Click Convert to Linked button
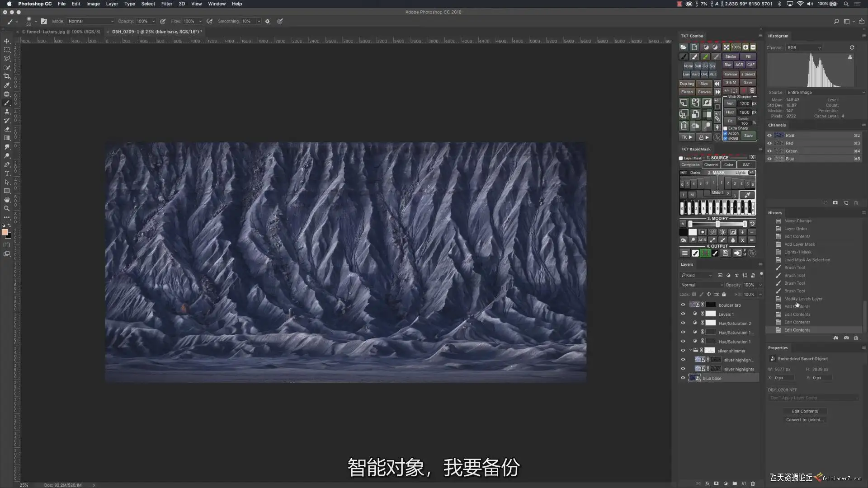This screenshot has width=868, height=488. 804,420
